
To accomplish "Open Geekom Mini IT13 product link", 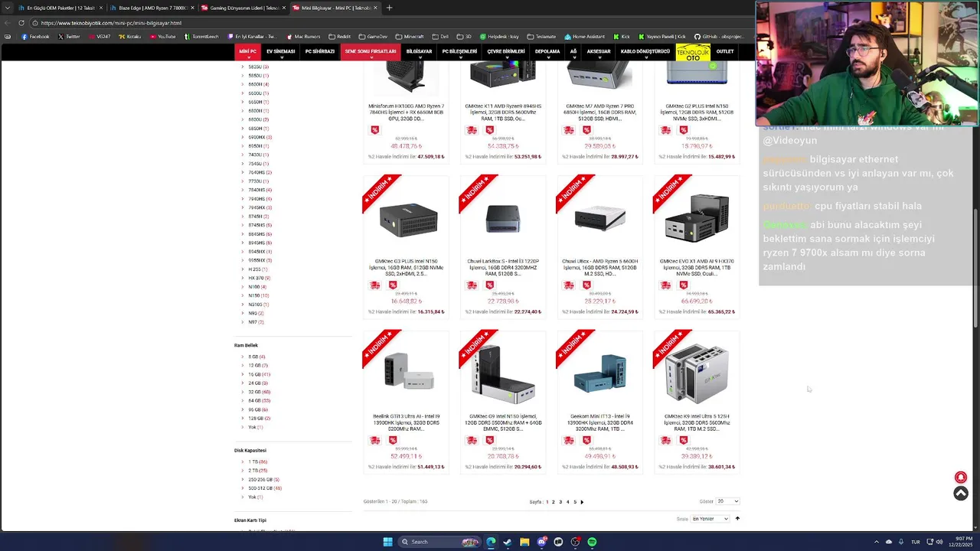I will tap(599, 422).
